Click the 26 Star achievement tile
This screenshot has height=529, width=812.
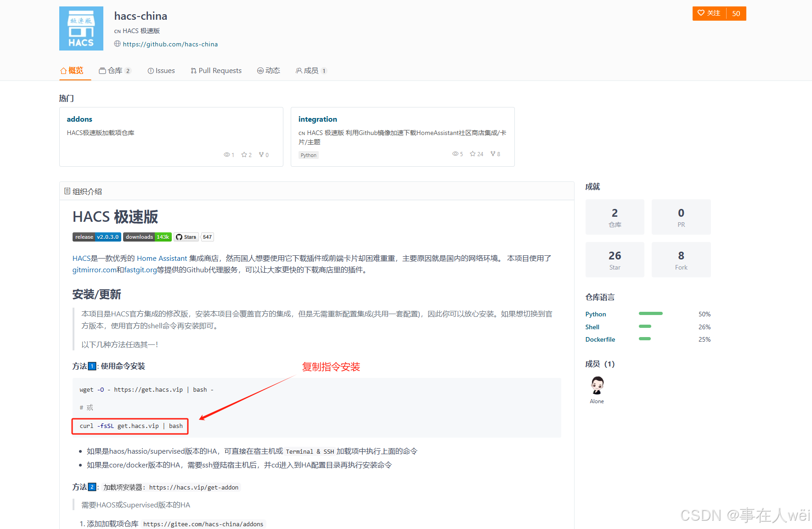pos(615,259)
